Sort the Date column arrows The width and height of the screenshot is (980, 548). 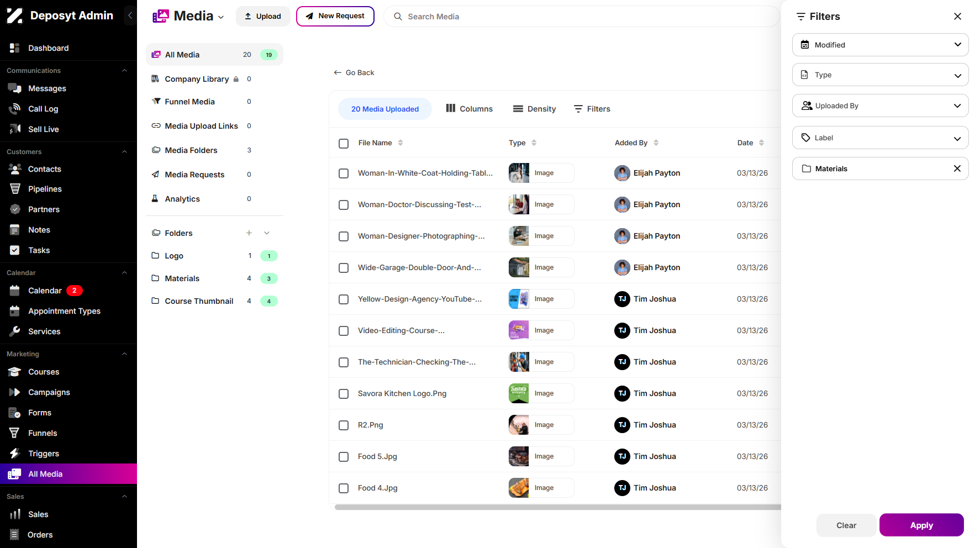(x=762, y=143)
